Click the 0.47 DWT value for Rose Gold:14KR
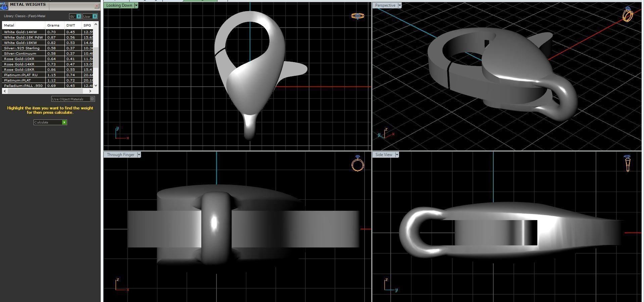This screenshot has height=302, width=644. 70,64
